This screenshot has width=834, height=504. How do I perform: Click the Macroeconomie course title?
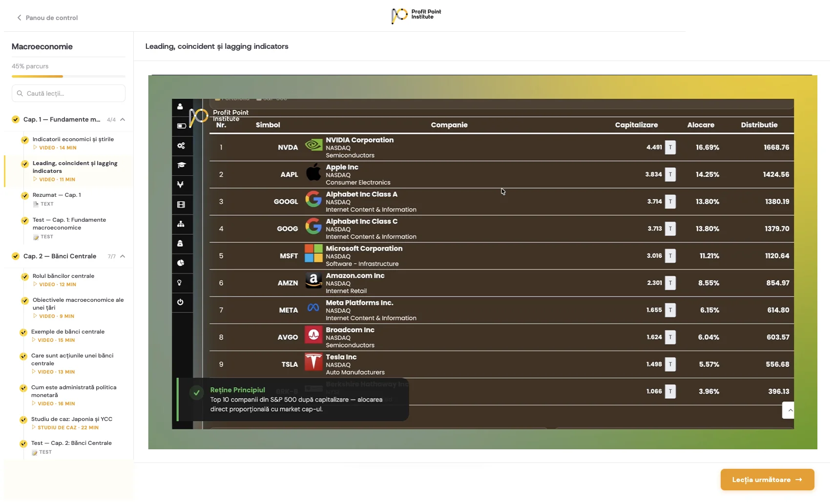tap(42, 46)
